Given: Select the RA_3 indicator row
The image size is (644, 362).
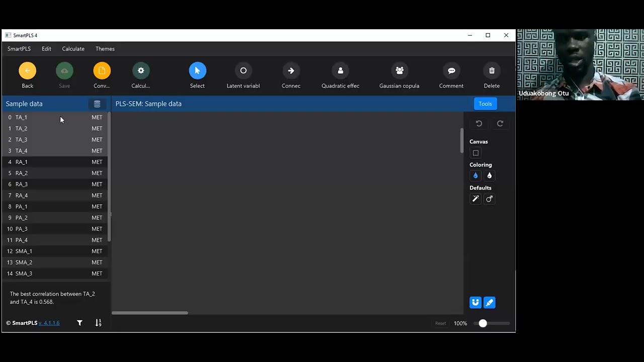Looking at the screenshot, I should pyautogui.click(x=55, y=184).
